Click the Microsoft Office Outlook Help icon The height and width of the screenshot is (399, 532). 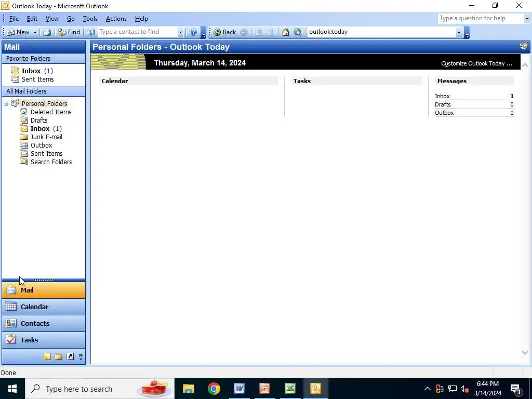(193, 32)
